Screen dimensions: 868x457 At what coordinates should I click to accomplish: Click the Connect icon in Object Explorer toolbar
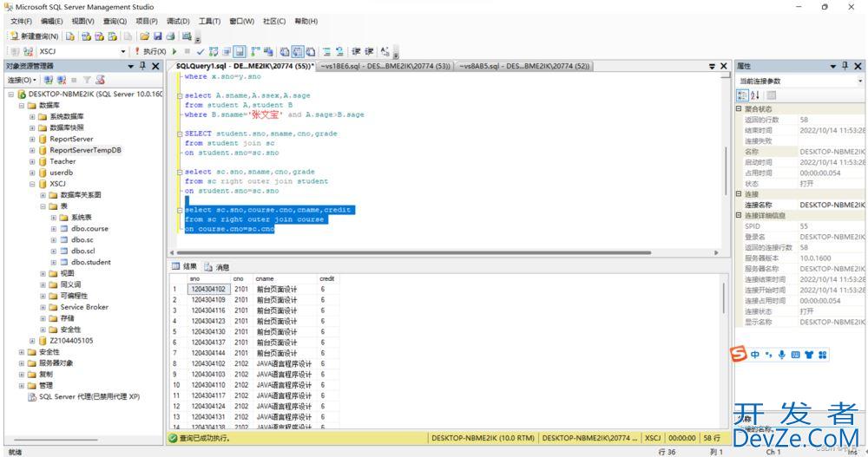pos(49,81)
